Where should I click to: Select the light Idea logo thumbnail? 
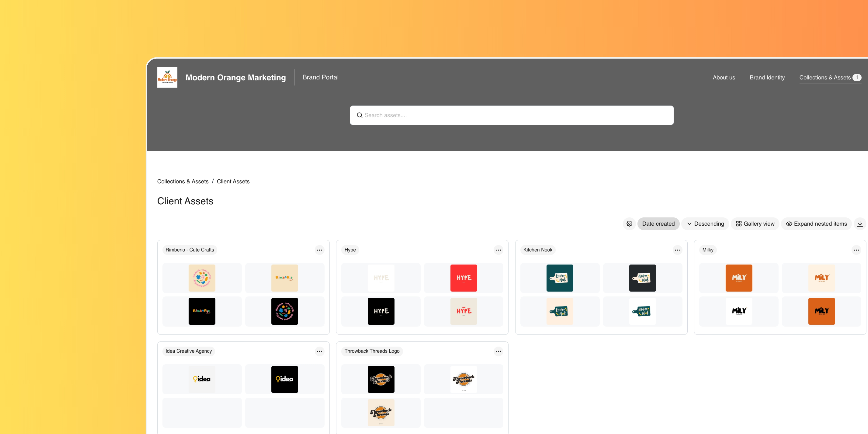click(202, 379)
